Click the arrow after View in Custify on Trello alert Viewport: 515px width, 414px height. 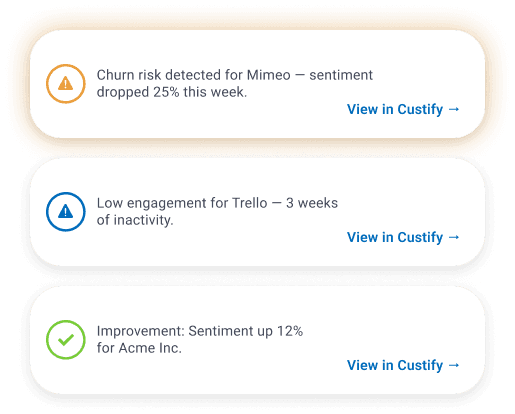pyautogui.click(x=454, y=237)
